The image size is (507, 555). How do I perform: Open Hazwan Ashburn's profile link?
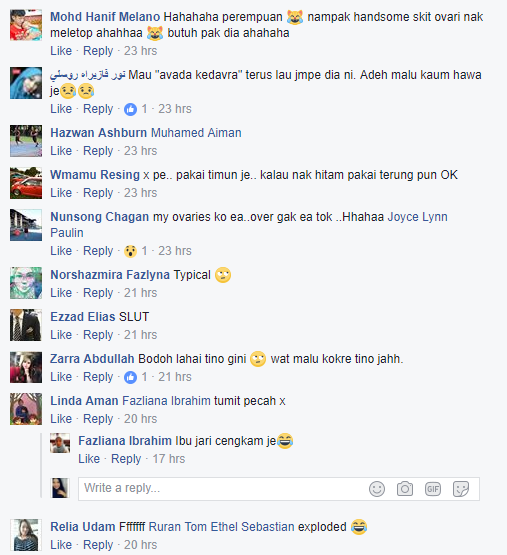[x=98, y=133]
